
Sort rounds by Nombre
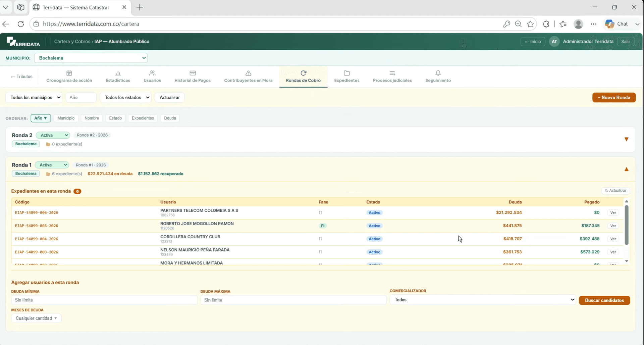coord(92,118)
